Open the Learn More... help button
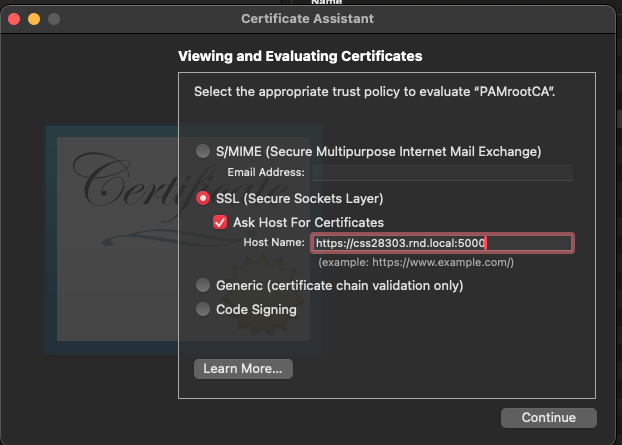622x445 pixels. [242, 369]
